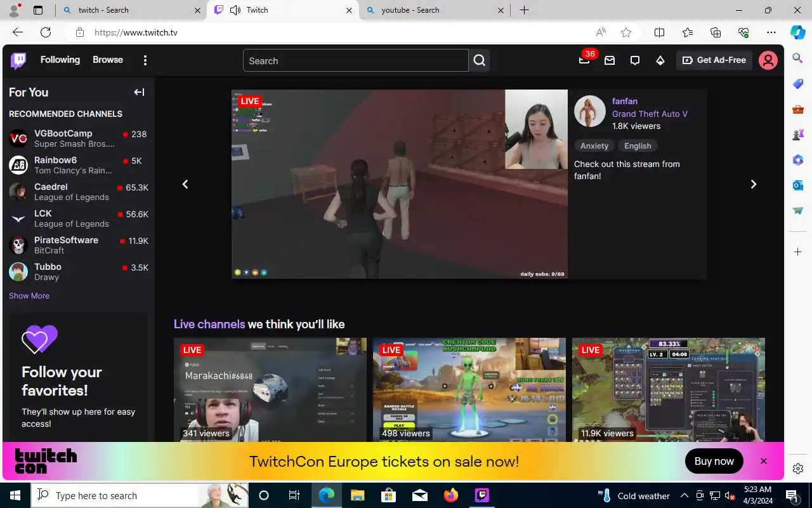Screen dimensions: 812x508
Task: Click the Get Ad-Free button
Action: 714,60
